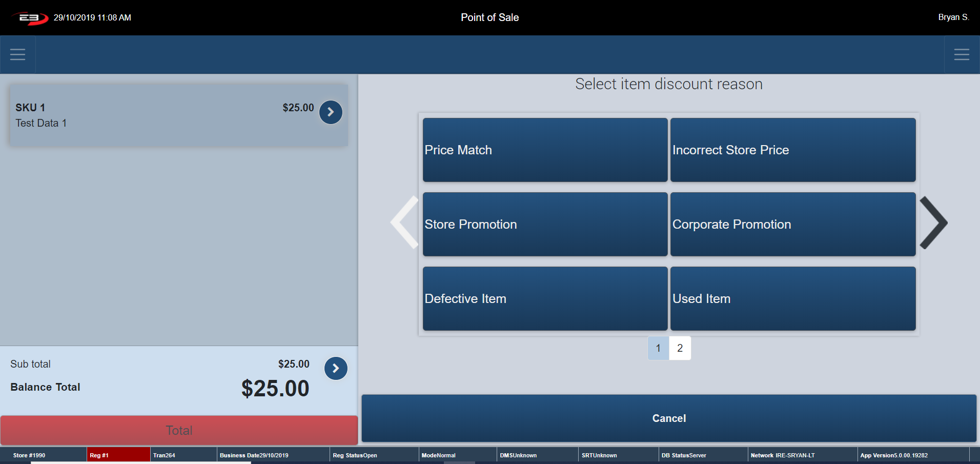
Task: Select the SKU 1 Test Data line item
Action: [154, 115]
